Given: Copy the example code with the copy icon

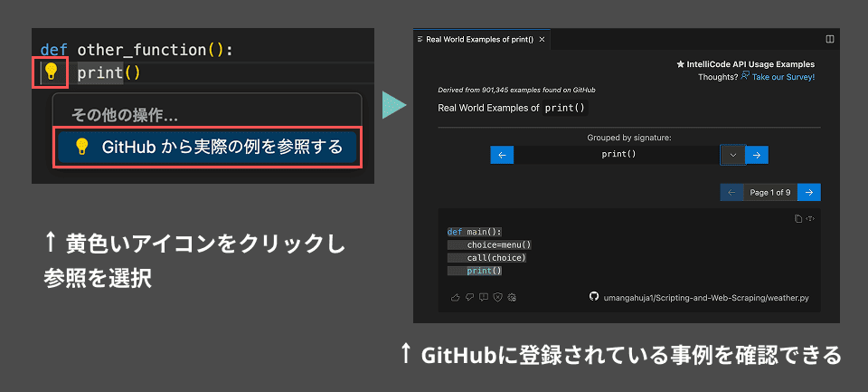Looking at the screenshot, I should [798, 218].
